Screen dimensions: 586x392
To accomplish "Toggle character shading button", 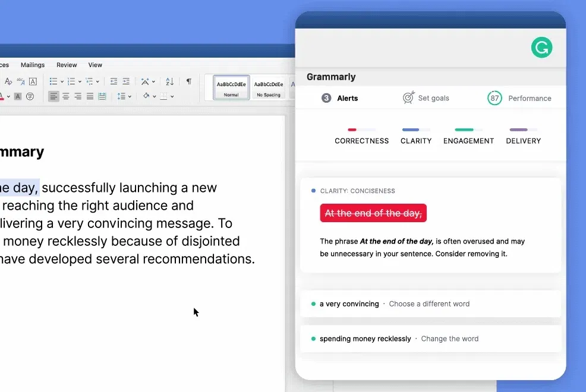I will coord(18,96).
